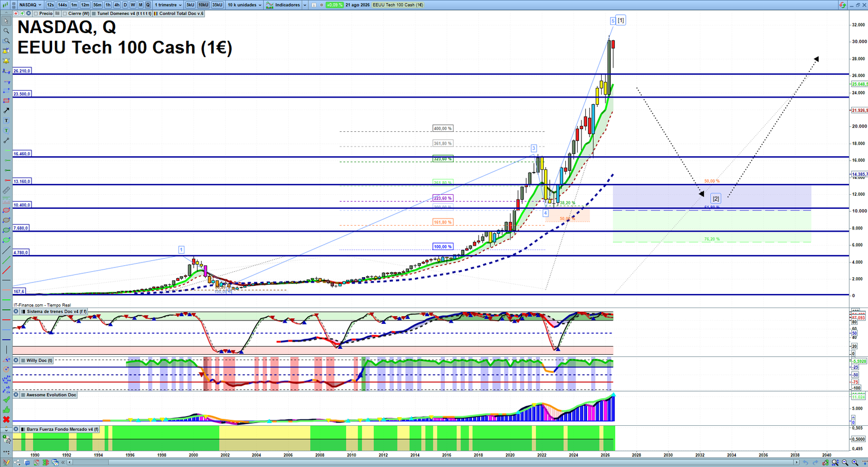Click the Control Total Doc v.6 label
868x467 pixels.
(x=181, y=14)
